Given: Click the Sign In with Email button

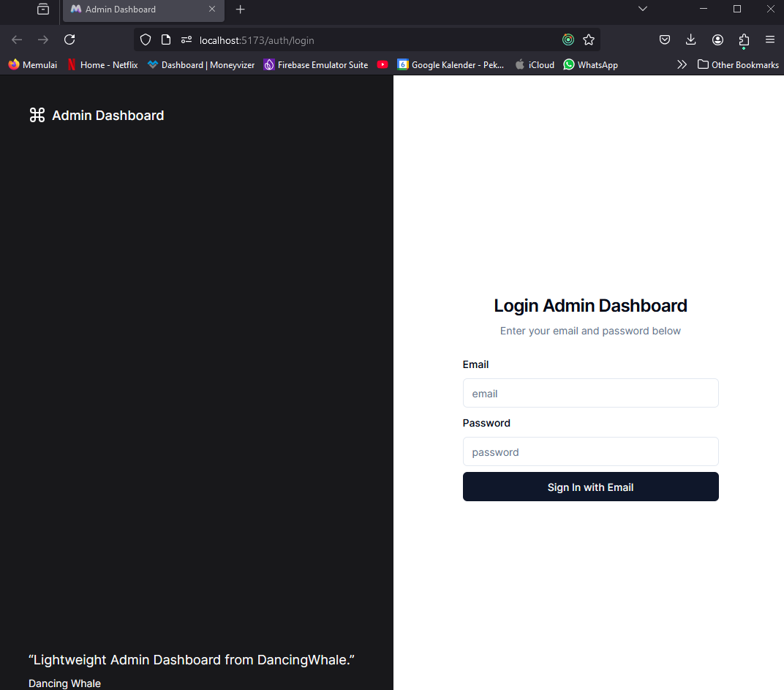Looking at the screenshot, I should click(x=590, y=487).
